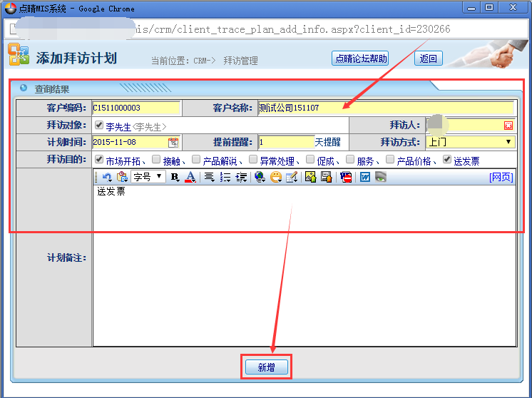Image resolution: width=532 pixels, height=398 pixels.
Task: Click the 提前提醒 days input field
Action: click(285, 142)
